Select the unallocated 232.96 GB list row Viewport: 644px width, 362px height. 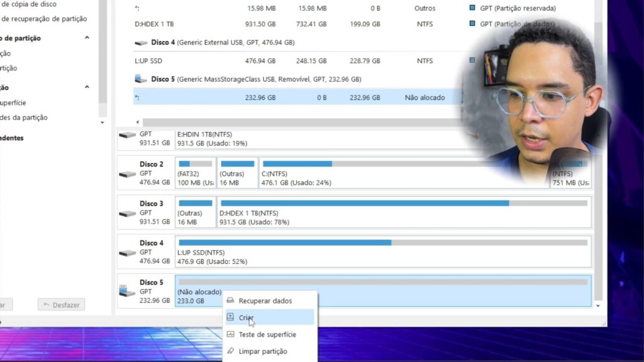(297, 97)
